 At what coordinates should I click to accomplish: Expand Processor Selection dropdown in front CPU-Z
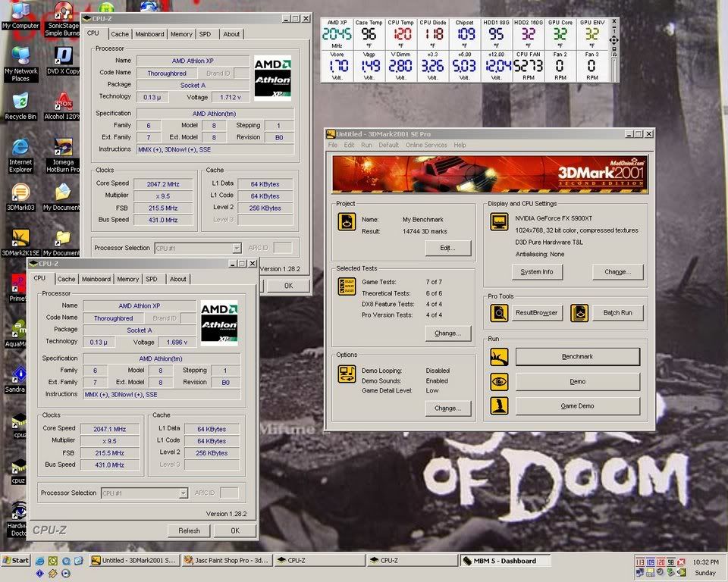coord(184,493)
